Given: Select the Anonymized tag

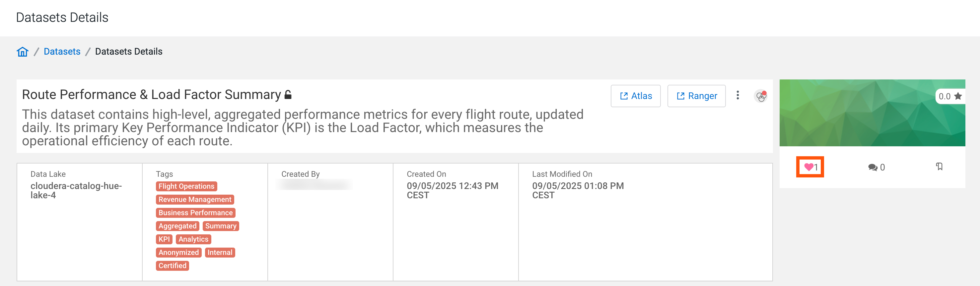Looking at the screenshot, I should [x=178, y=253].
